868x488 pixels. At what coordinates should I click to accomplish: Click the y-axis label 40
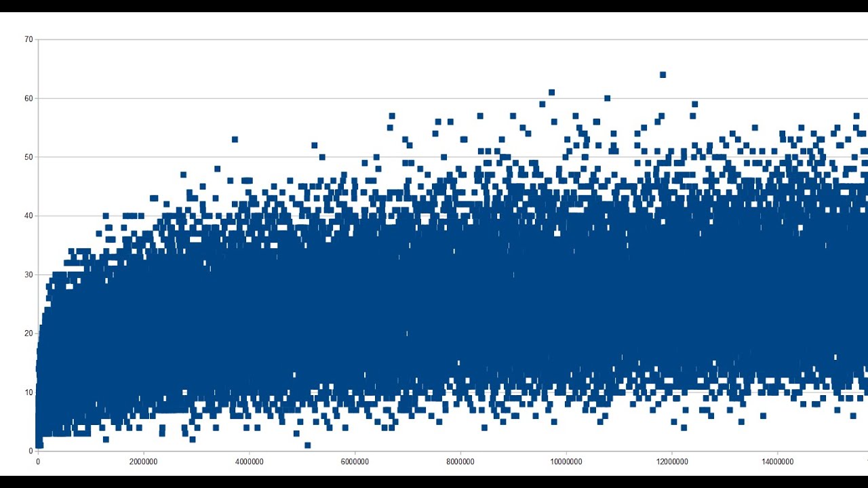pos(28,216)
